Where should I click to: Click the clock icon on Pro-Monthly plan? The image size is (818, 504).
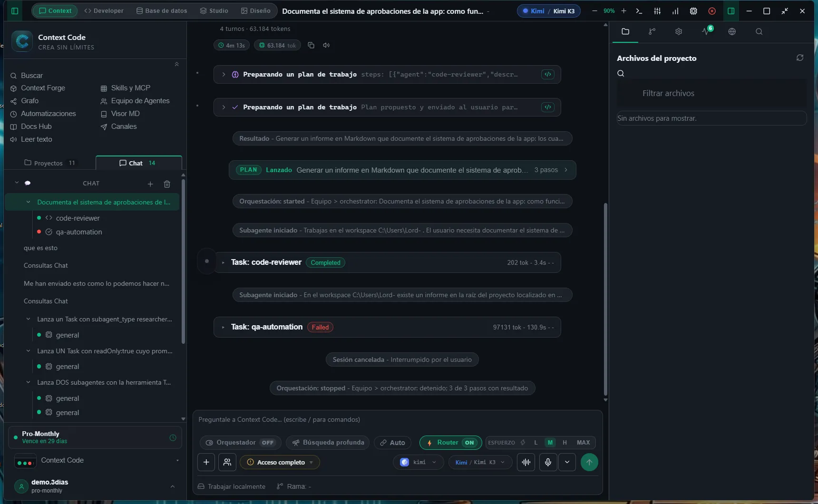173,437
